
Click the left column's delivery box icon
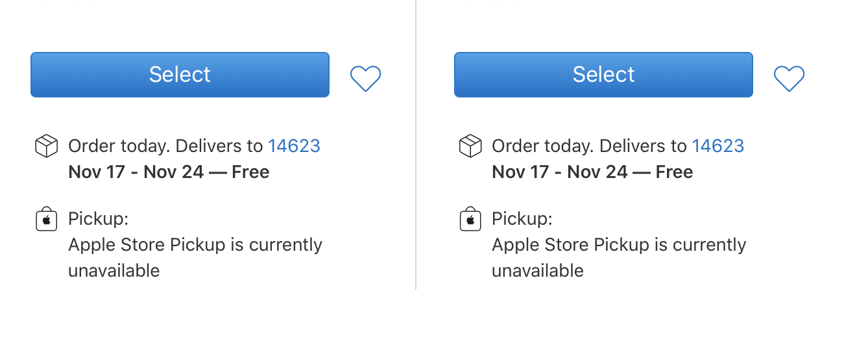(46, 146)
